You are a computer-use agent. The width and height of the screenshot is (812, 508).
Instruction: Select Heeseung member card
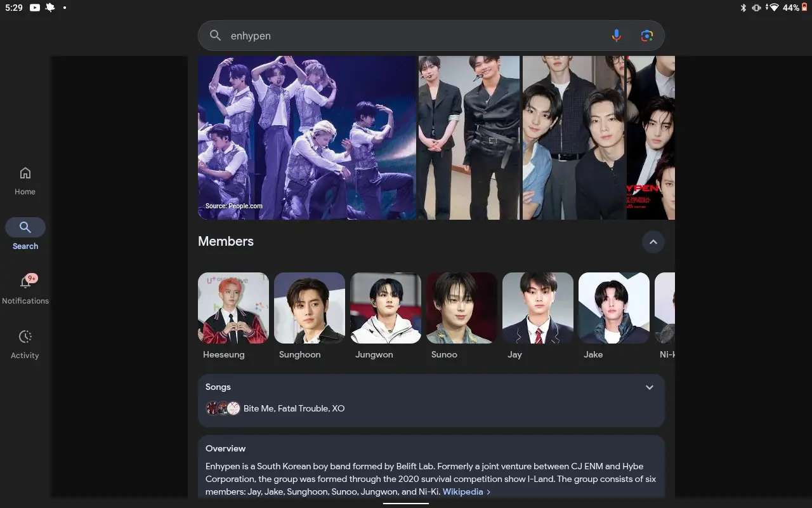pyautogui.click(x=233, y=309)
